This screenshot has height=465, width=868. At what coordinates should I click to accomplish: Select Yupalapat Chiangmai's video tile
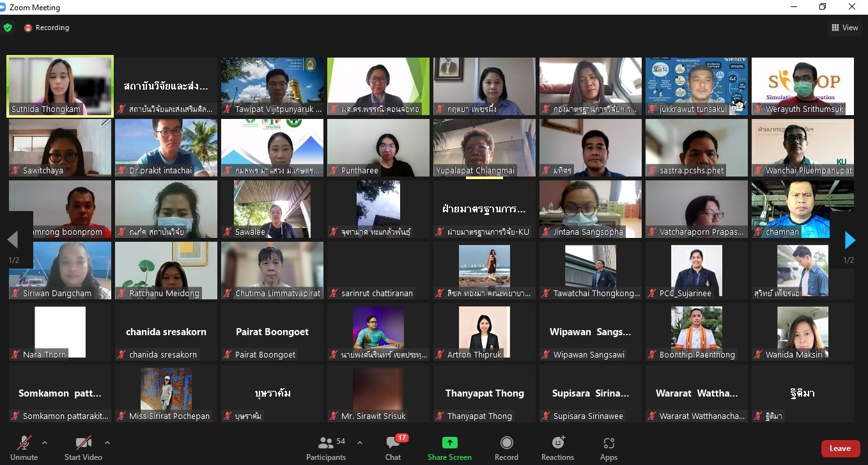(x=484, y=148)
